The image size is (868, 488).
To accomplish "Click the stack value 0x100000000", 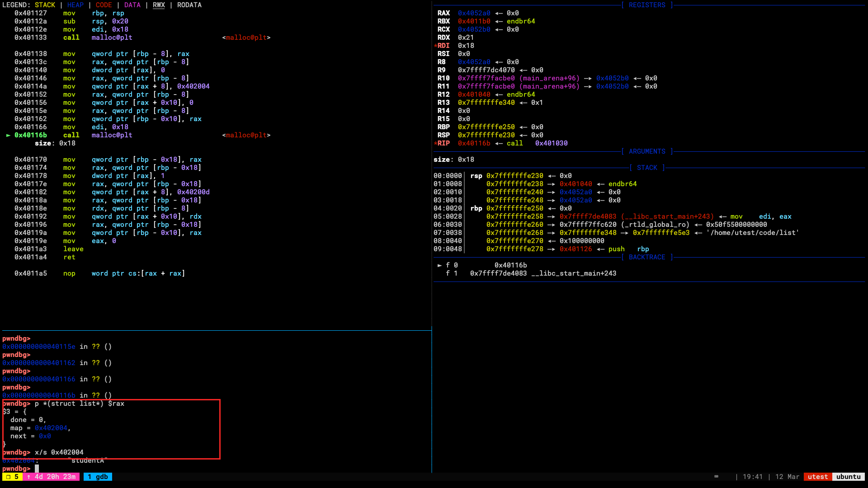I will point(582,241).
